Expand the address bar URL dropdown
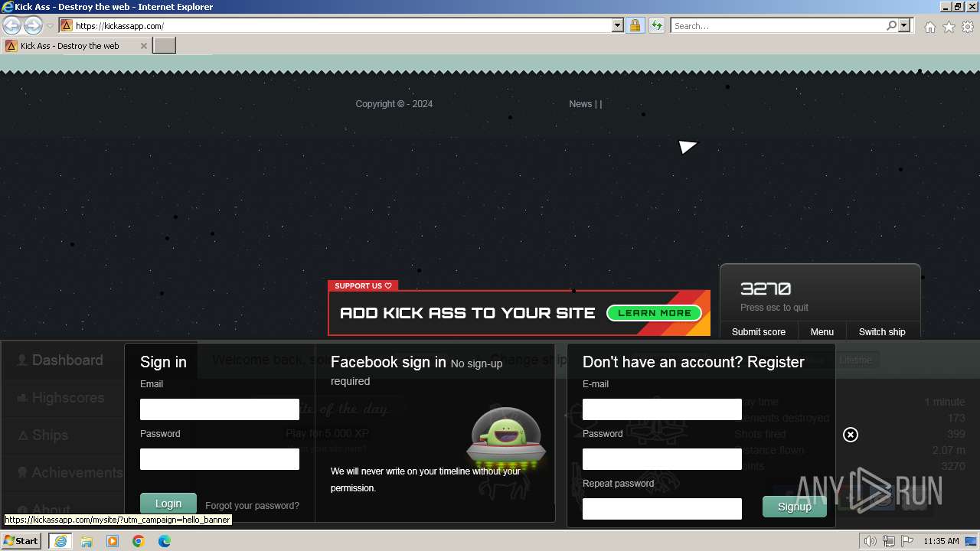This screenshot has width=980, height=551. coord(618,26)
